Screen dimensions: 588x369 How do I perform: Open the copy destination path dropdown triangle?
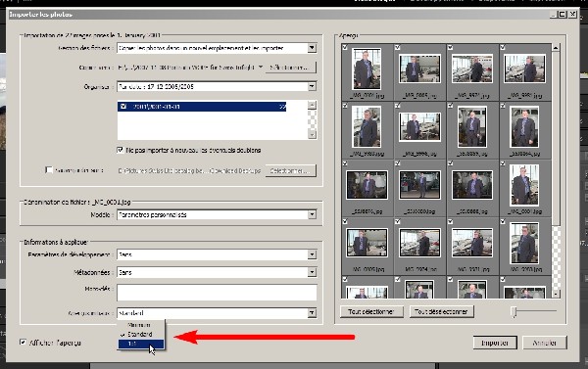coord(261,68)
